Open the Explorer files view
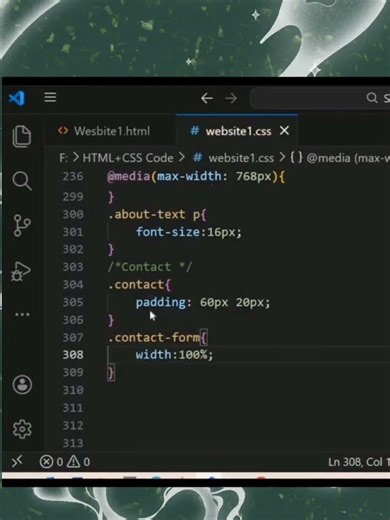The image size is (390, 520). click(22, 136)
